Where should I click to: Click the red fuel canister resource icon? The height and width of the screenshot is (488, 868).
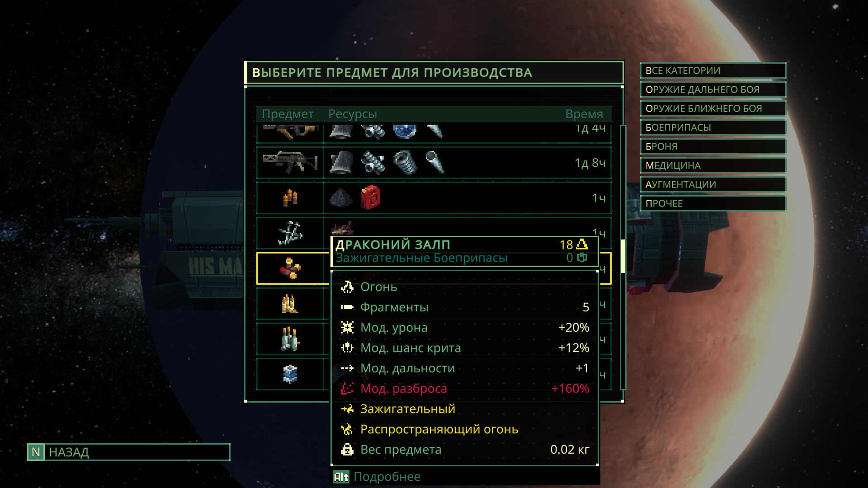370,197
